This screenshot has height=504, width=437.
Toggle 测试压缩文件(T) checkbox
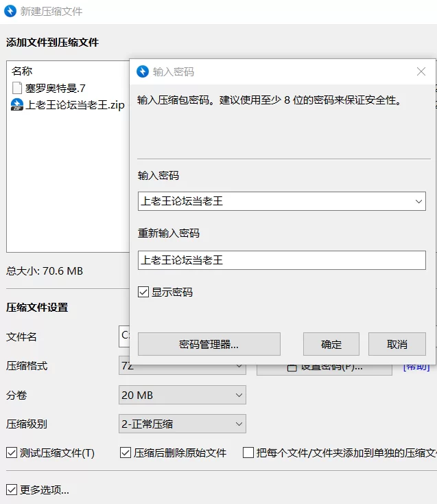pyautogui.click(x=12, y=453)
